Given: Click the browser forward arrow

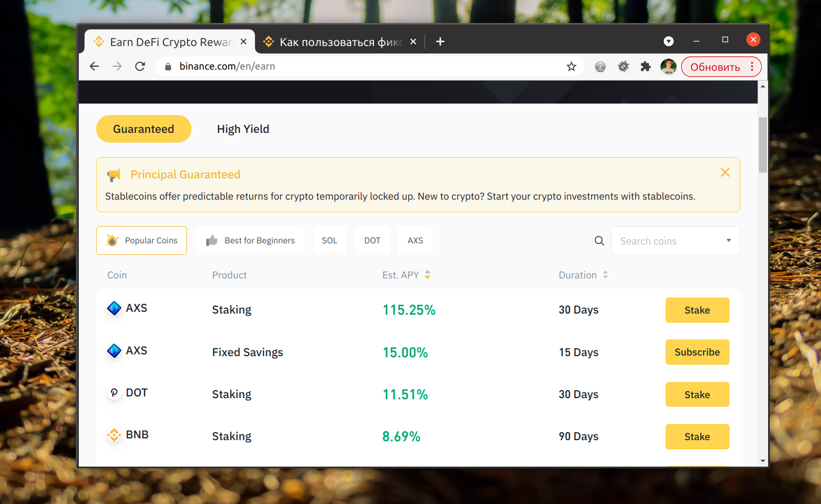Looking at the screenshot, I should 117,66.
